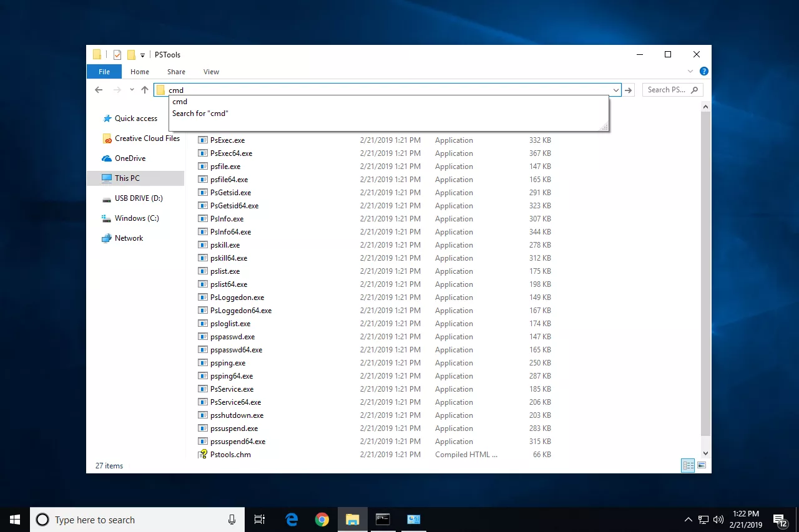
Task: Select the file name PsLoggedon64.exe
Action: (241, 311)
